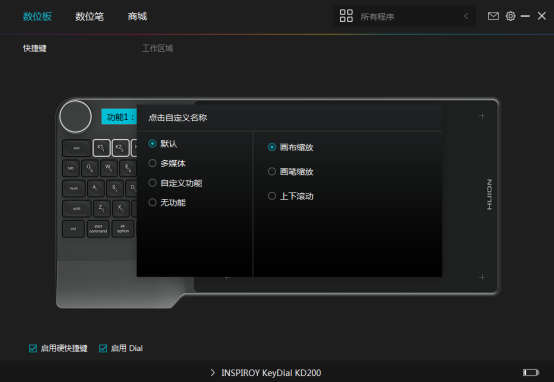Viewport: 554px width, 382px height.
Task: Select the E key on keypad
Action: click(128, 168)
